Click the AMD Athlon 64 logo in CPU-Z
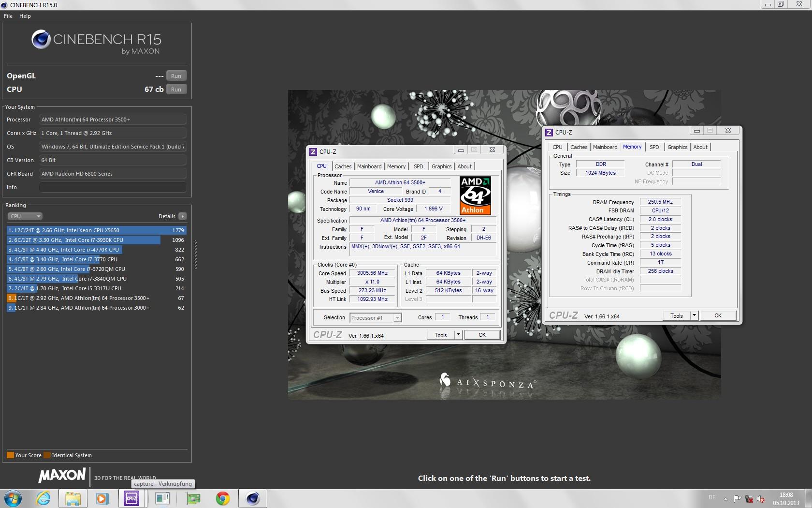 pyautogui.click(x=475, y=195)
